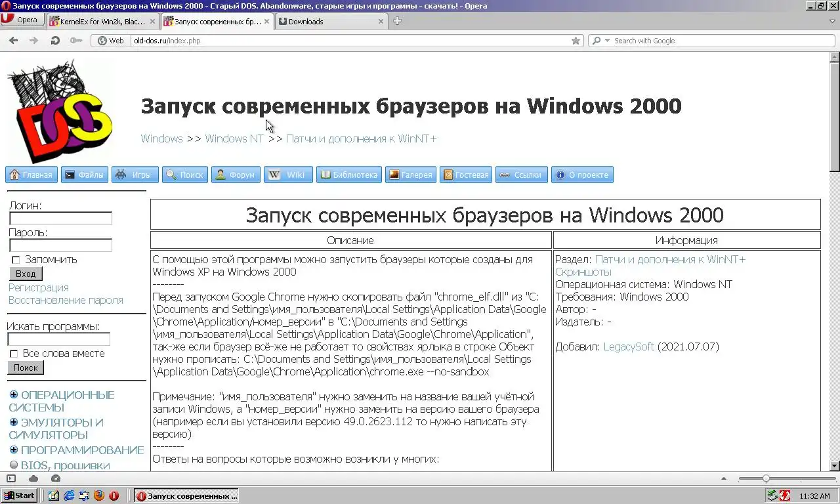Close the KernelEx for Win2k tab
840x504 pixels.
pyautogui.click(x=153, y=21)
